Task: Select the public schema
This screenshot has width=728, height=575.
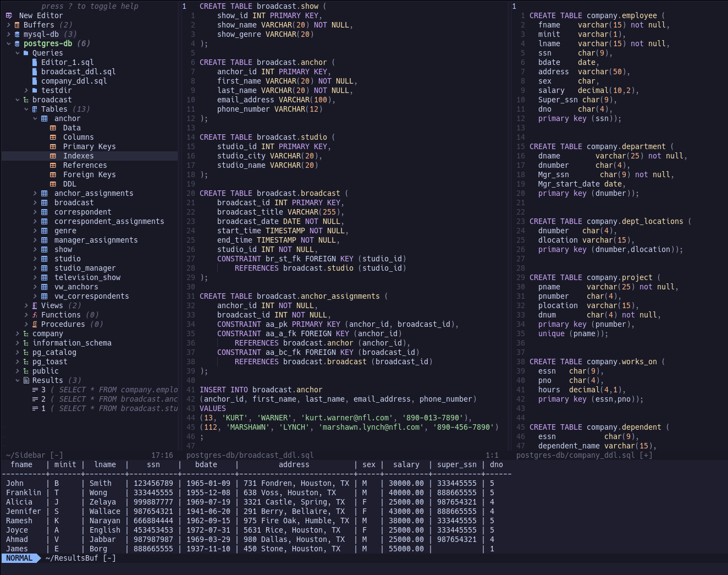Action: tap(46, 371)
